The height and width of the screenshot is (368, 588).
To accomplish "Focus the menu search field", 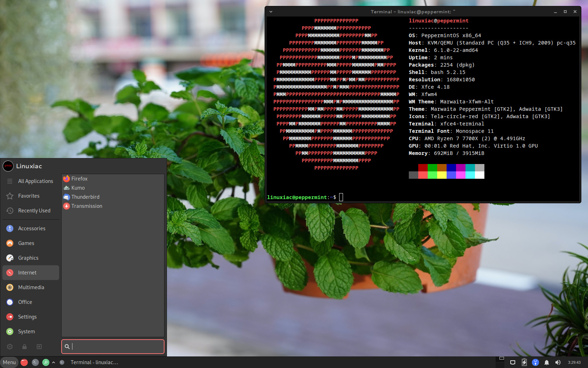I will coord(113,347).
